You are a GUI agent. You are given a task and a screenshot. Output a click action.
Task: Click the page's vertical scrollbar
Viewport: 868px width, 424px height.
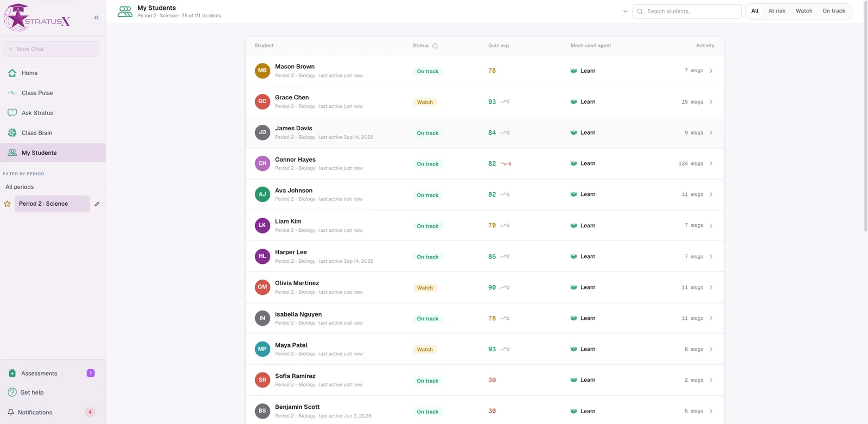865,117
